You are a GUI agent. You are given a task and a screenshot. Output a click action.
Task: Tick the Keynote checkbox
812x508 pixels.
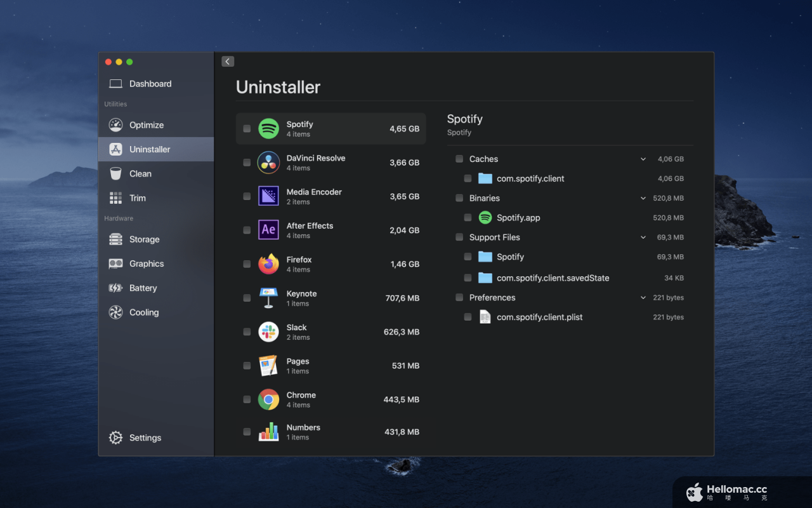point(247,298)
